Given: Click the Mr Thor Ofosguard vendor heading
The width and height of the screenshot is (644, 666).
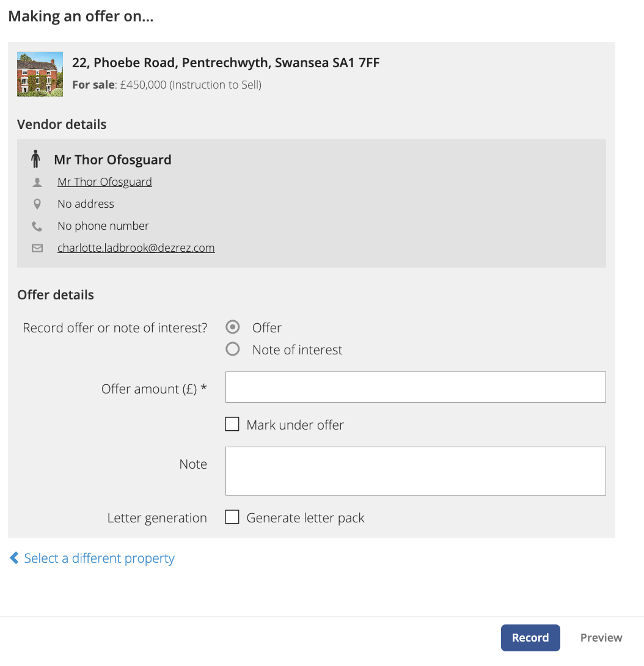Looking at the screenshot, I should coord(112,159).
